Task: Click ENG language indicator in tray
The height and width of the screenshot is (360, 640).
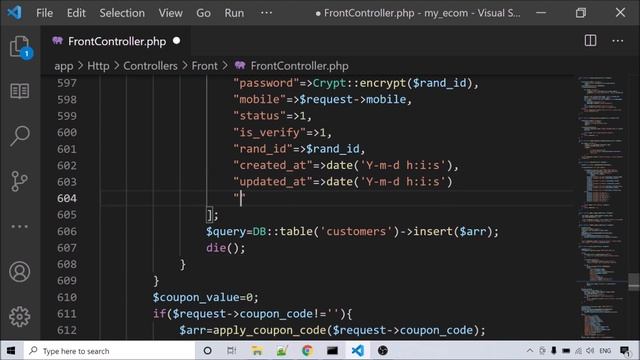Action: [605, 351]
